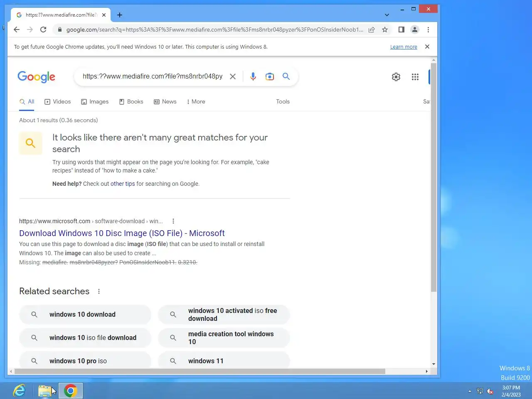The image size is (532, 399).
Task: Click the microsoft.com result URL breadcrumb
Action: click(x=91, y=221)
